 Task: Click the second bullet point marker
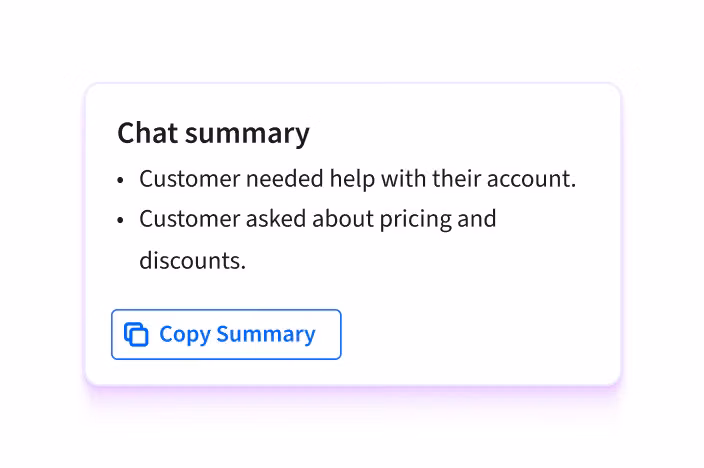121,221
